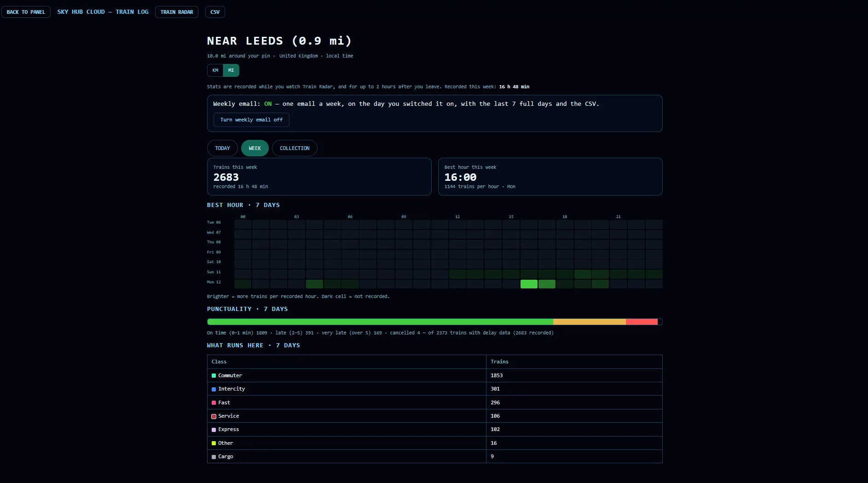Click the brightest Mon 12 heatmap cell
Viewport: 868px width, 483px height.
529,284
